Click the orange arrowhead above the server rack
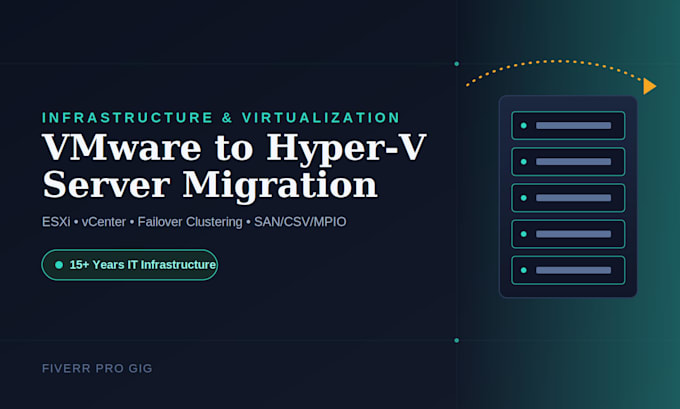680x409 pixels. coord(649,86)
